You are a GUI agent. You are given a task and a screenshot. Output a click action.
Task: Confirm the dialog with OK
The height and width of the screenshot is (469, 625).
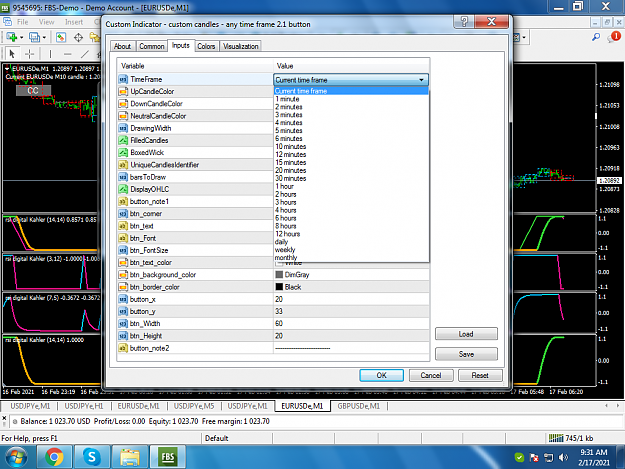click(x=381, y=375)
